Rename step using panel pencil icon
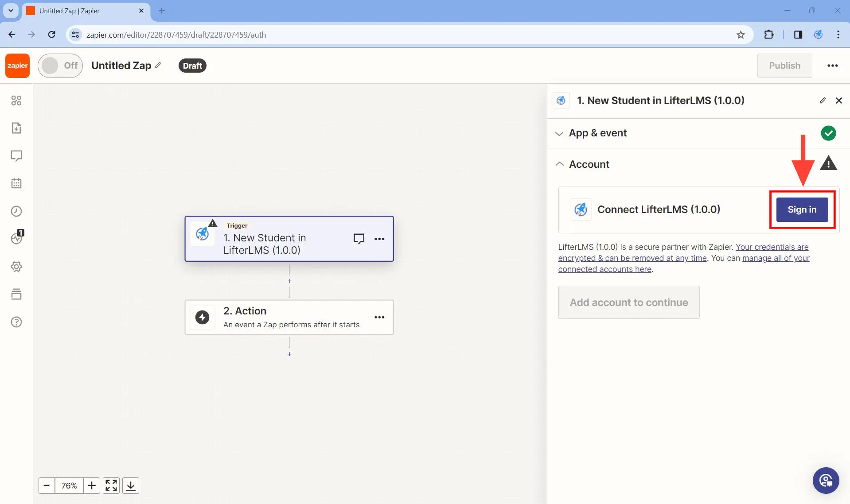This screenshot has height=504, width=850. (x=823, y=101)
